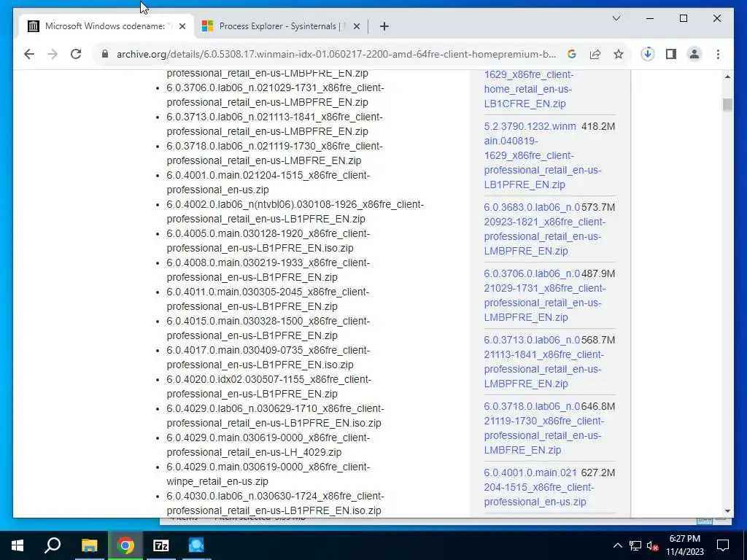Select the 6.0.4029.0 LH_4029.zip list entry
Screen dimensions: 747x560
[268, 445]
